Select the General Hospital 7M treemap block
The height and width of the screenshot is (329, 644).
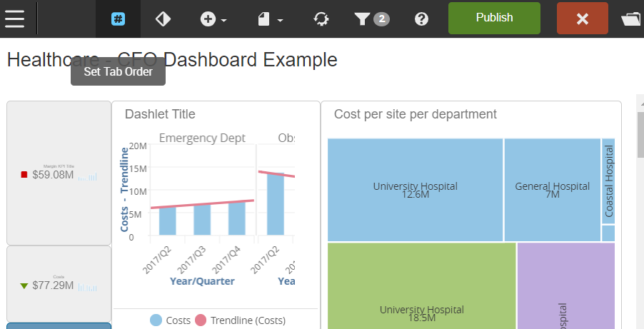(552, 190)
